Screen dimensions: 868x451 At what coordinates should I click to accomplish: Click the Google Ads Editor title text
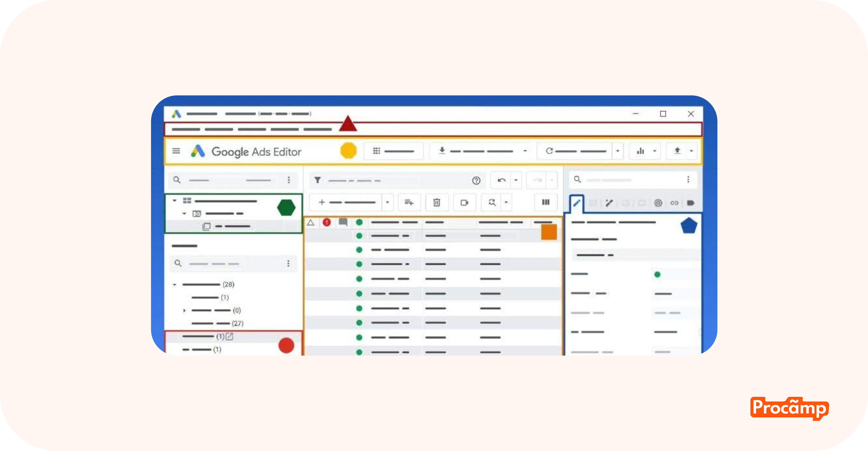coord(256,152)
